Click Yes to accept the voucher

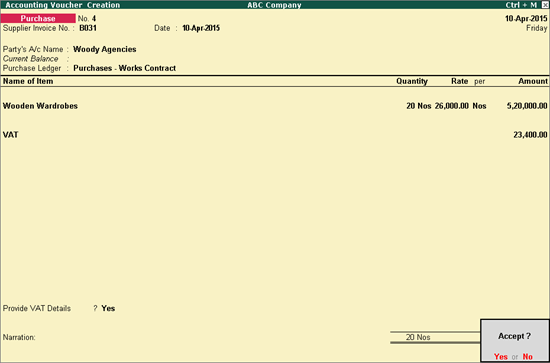(501, 356)
